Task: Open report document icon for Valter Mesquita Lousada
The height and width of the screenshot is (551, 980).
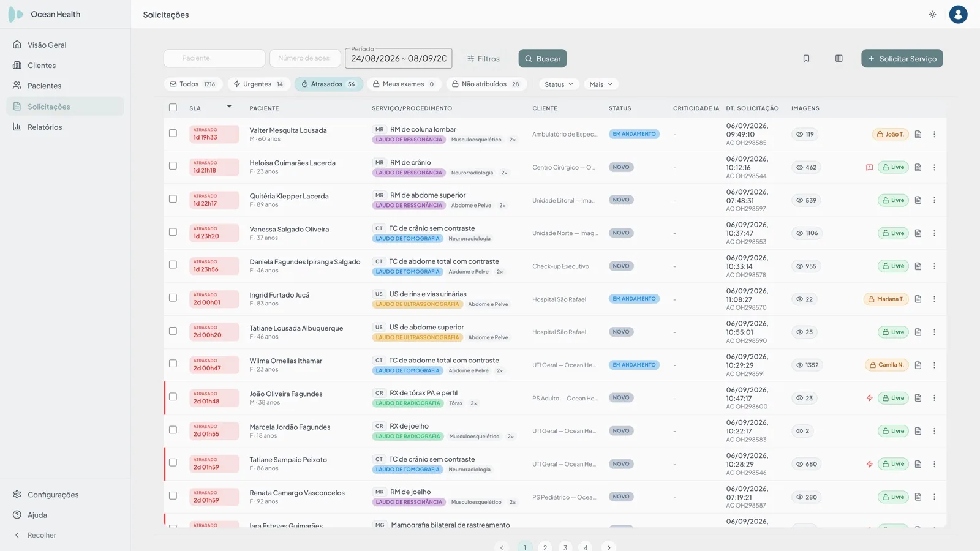Action: tap(918, 134)
